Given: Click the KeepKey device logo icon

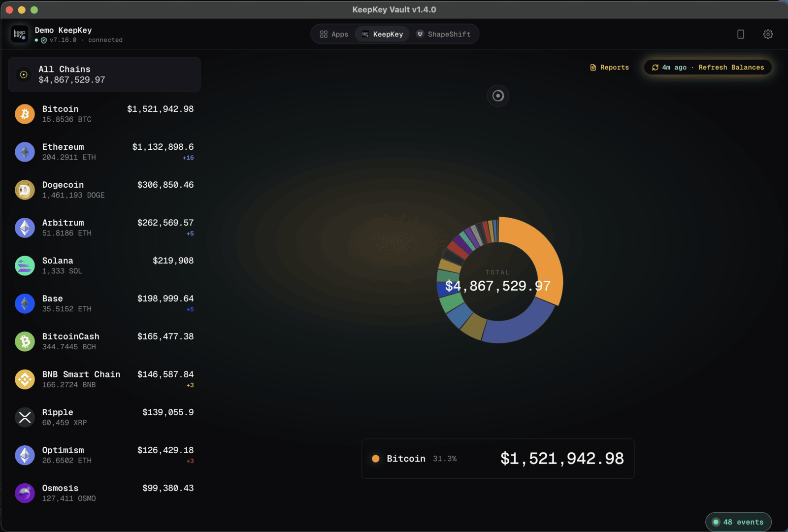Looking at the screenshot, I should tap(20, 34).
